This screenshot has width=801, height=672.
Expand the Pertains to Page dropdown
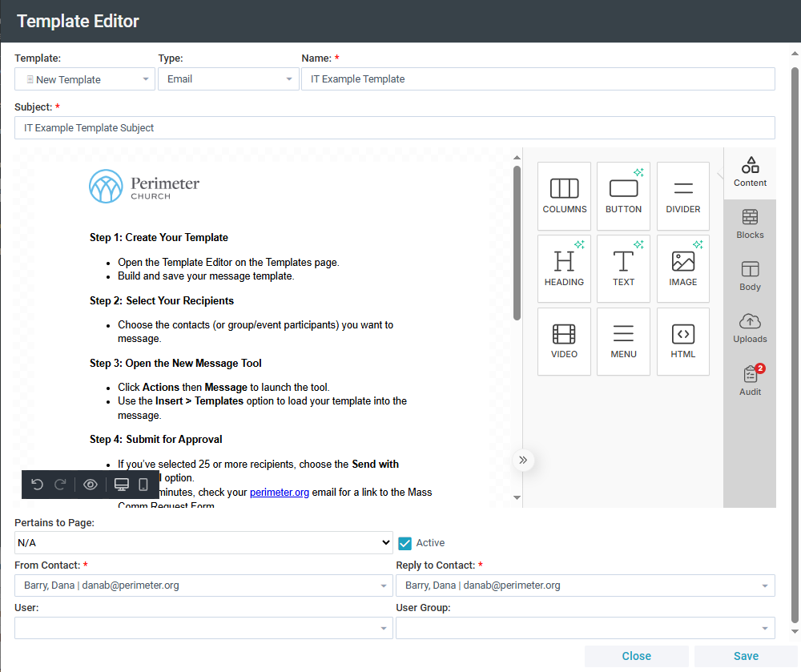[203, 542]
